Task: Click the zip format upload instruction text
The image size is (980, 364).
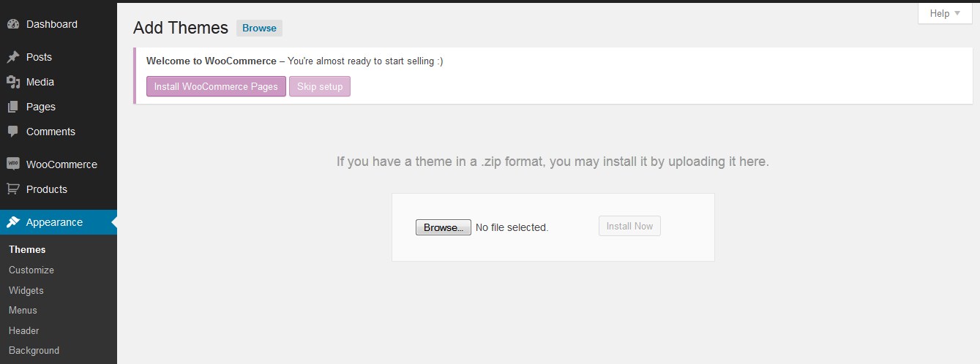Action: [553, 162]
